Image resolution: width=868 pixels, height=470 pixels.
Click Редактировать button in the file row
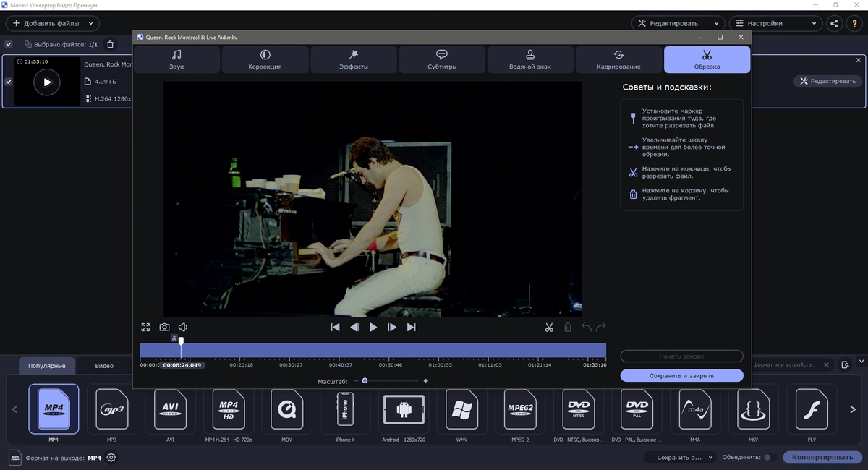(x=827, y=81)
